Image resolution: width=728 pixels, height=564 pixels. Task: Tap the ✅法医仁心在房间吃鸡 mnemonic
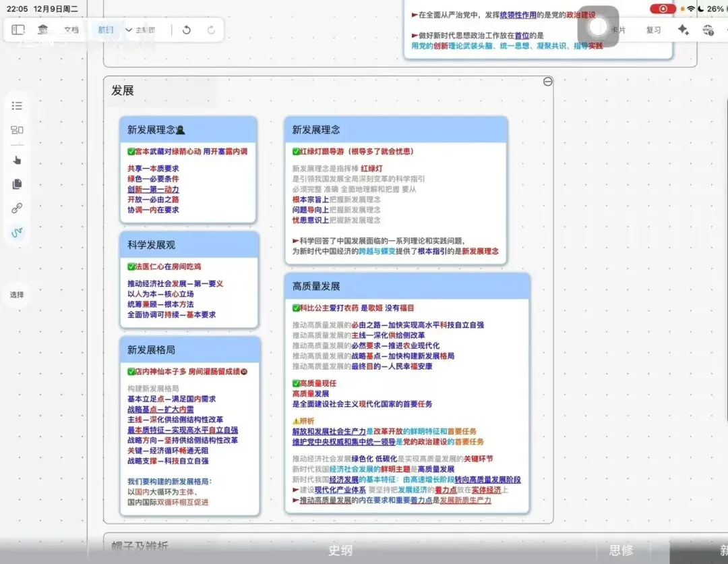click(x=164, y=266)
